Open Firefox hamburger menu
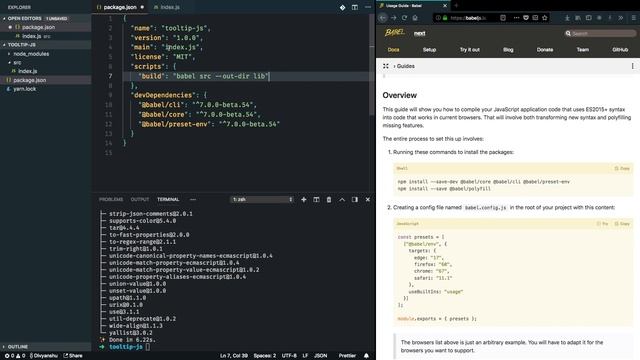 click(633, 18)
